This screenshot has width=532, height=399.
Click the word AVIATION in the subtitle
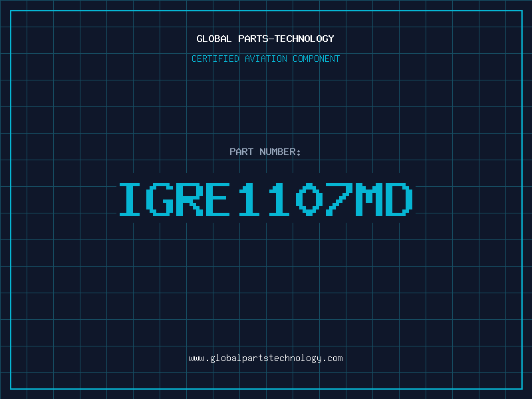[266, 59]
